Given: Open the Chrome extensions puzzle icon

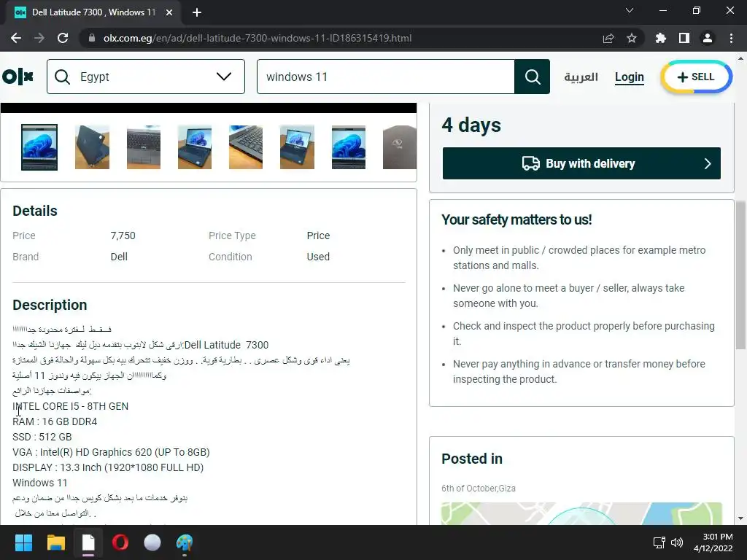Looking at the screenshot, I should tap(660, 38).
